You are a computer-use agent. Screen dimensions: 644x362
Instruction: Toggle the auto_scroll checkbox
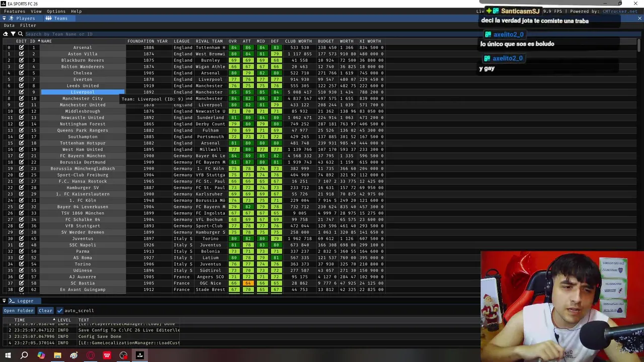tap(60, 311)
